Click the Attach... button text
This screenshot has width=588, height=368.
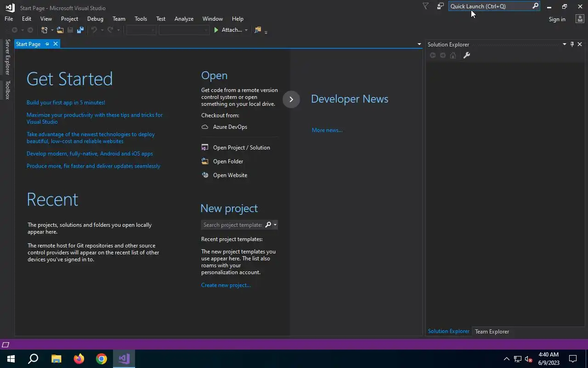[x=232, y=30]
